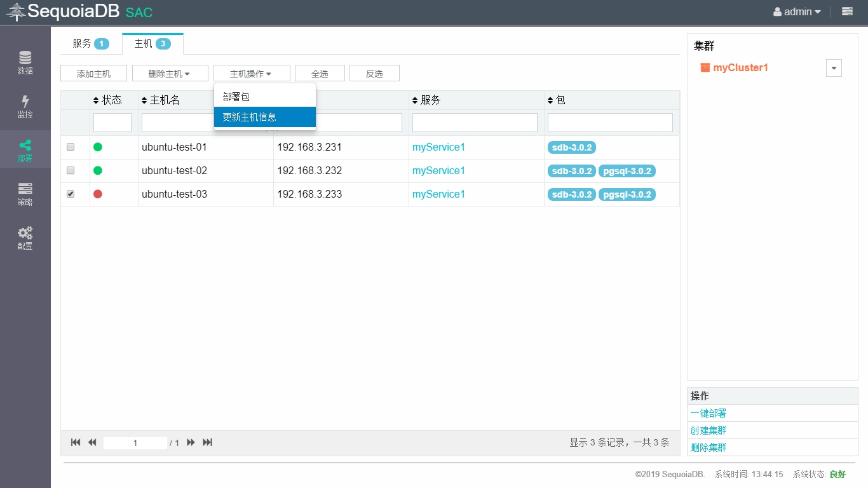
Task: Click the 服务 column filter input field
Action: (x=475, y=123)
